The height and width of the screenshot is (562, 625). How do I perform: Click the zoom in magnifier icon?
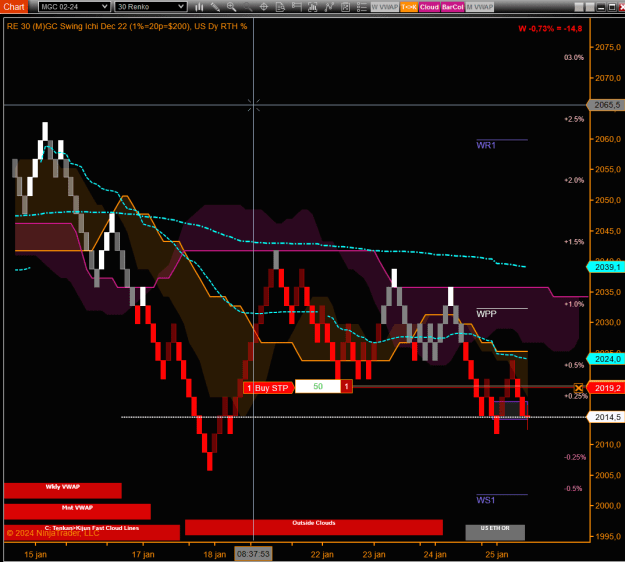point(231,7)
